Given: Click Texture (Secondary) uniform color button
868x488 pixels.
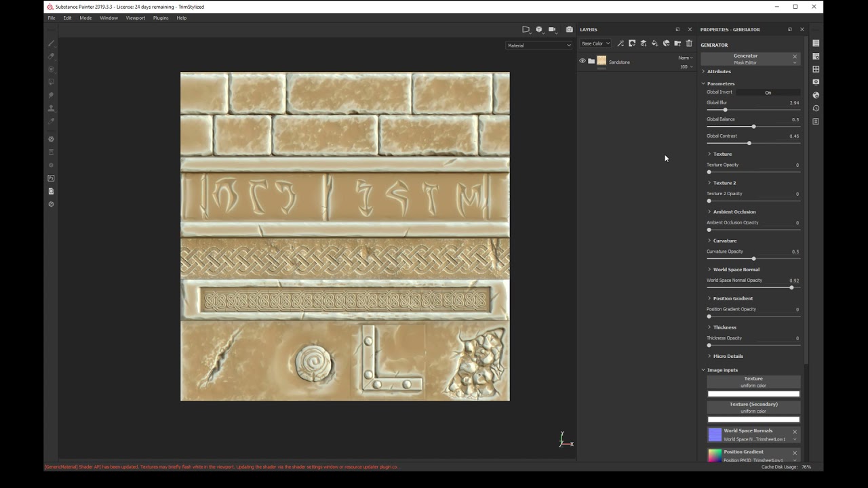Looking at the screenshot, I should pyautogui.click(x=753, y=407).
